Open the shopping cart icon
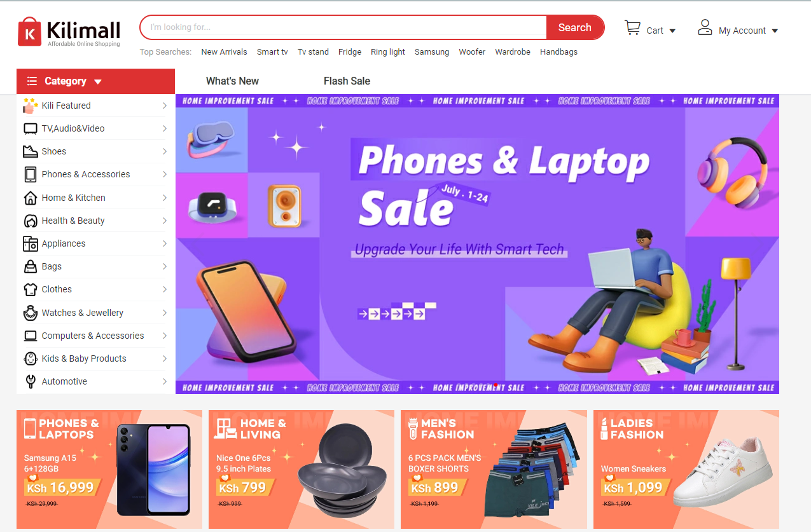This screenshot has height=532, width=811. (x=632, y=27)
